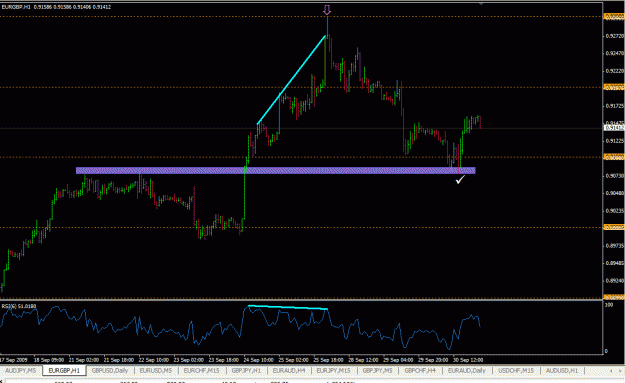The width and height of the screenshot is (625, 383).
Task: Click the 18 Sep 09:00 time label
Action: click(x=49, y=360)
